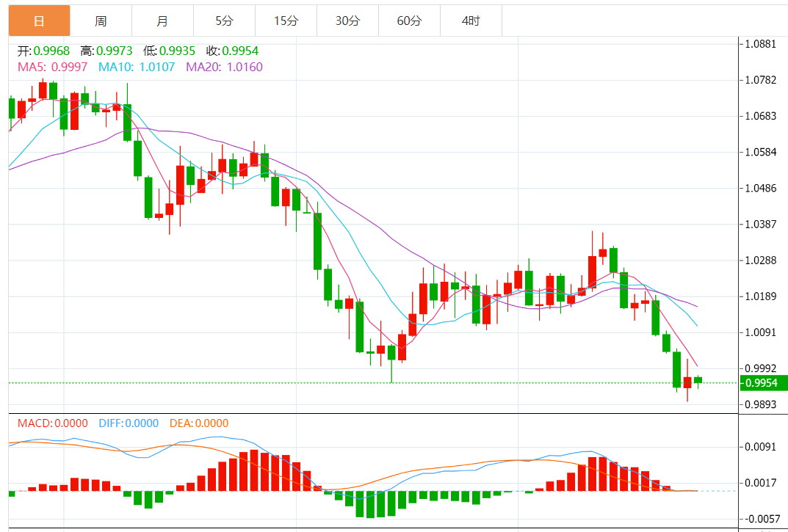Click the 1.0782 price axis label
Image resolution: width=788 pixels, height=532 pixels.
click(760, 80)
